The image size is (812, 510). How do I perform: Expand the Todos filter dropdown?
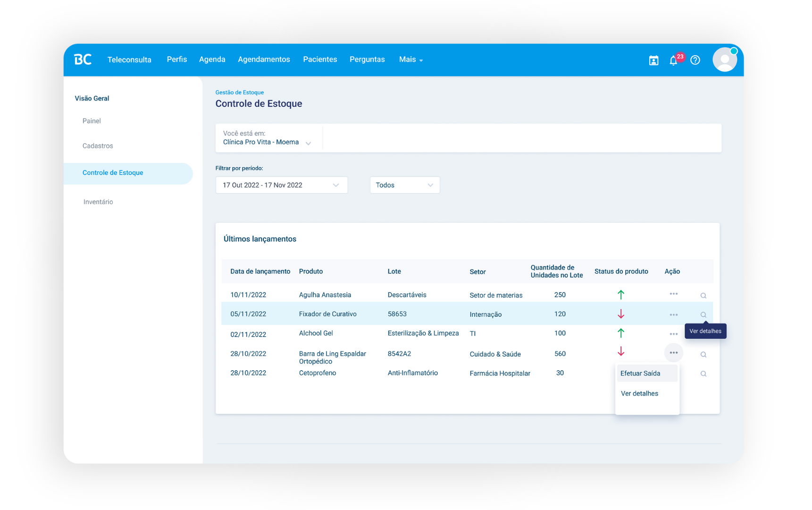pos(404,185)
